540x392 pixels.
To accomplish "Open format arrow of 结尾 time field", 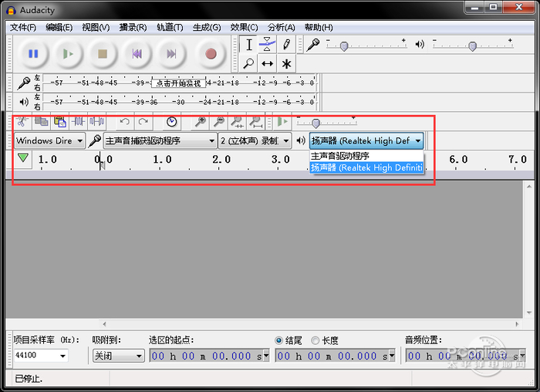I will [x=392, y=356].
